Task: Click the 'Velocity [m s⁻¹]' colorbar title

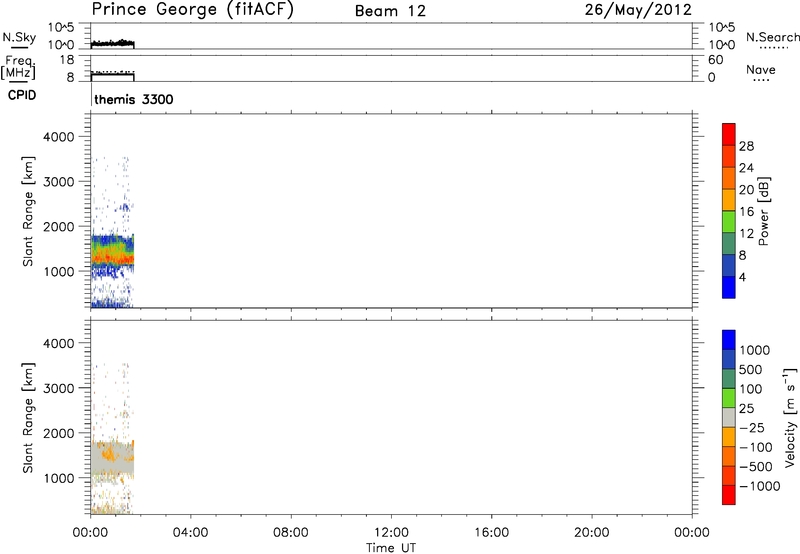Action: pos(790,417)
